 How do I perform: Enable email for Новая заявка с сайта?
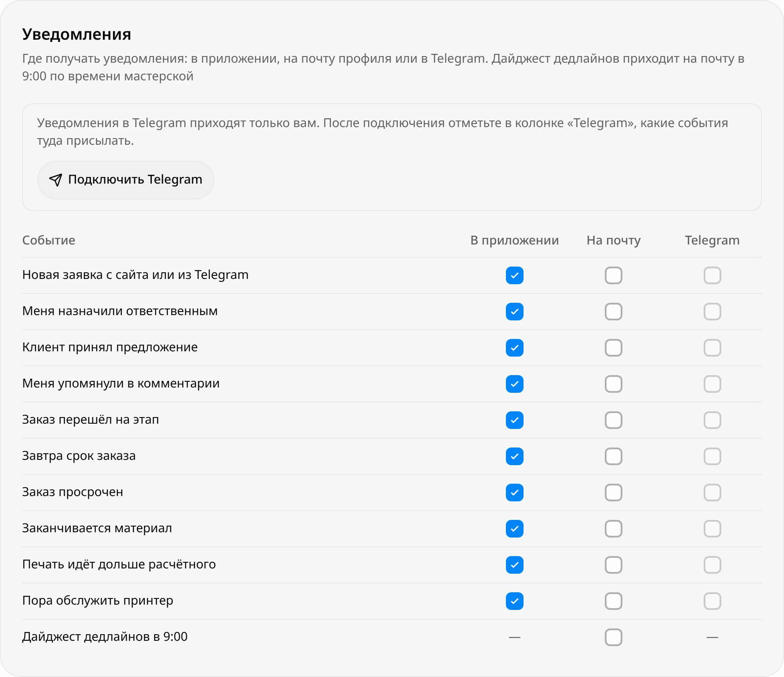pyautogui.click(x=614, y=275)
